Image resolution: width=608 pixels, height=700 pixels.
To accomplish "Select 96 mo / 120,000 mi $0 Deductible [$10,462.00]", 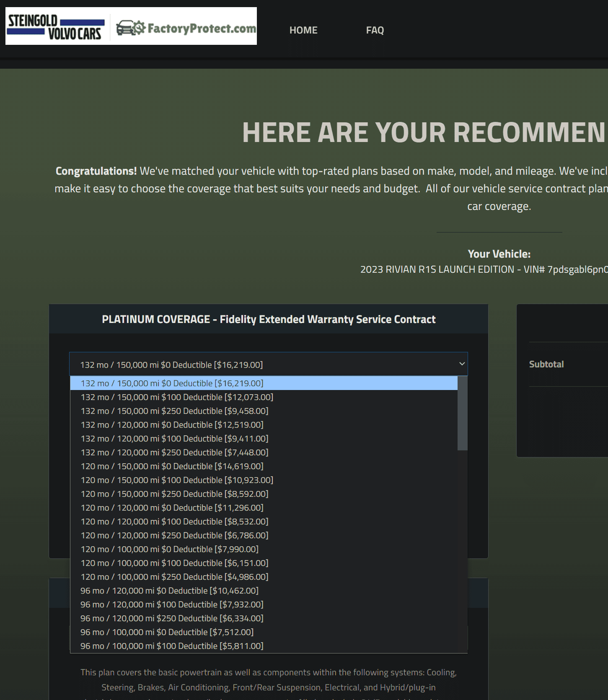I will (x=264, y=591).
